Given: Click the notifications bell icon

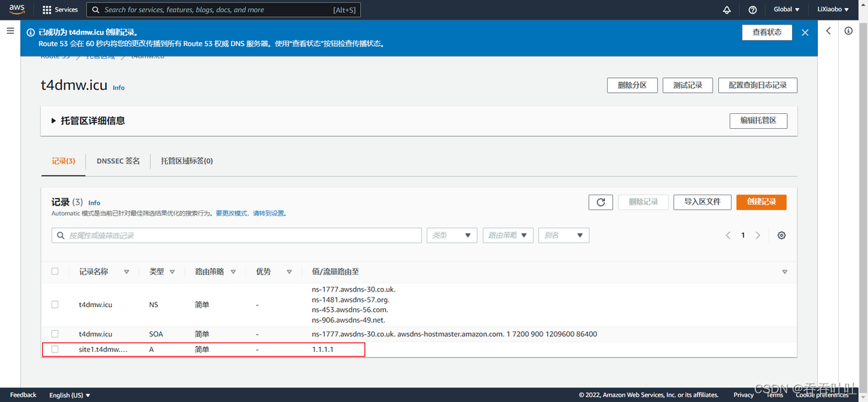Looking at the screenshot, I should tap(727, 9).
